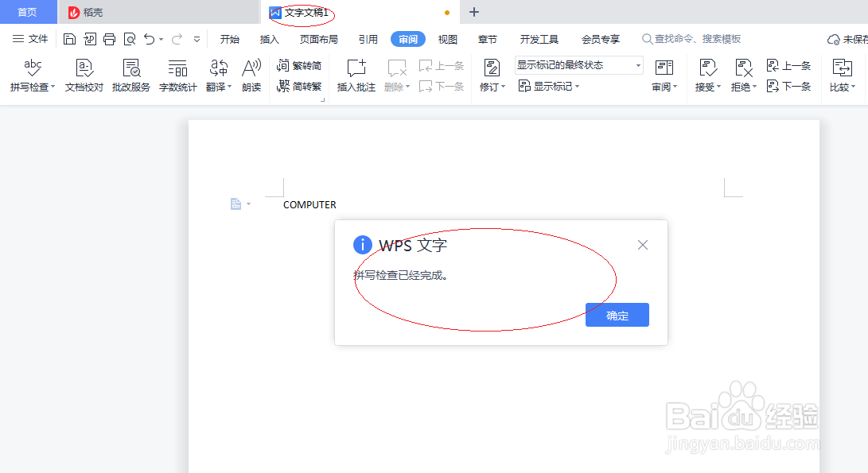This screenshot has width=868, height=473.
Task: Open the 文件 file menu
Action: coord(30,39)
